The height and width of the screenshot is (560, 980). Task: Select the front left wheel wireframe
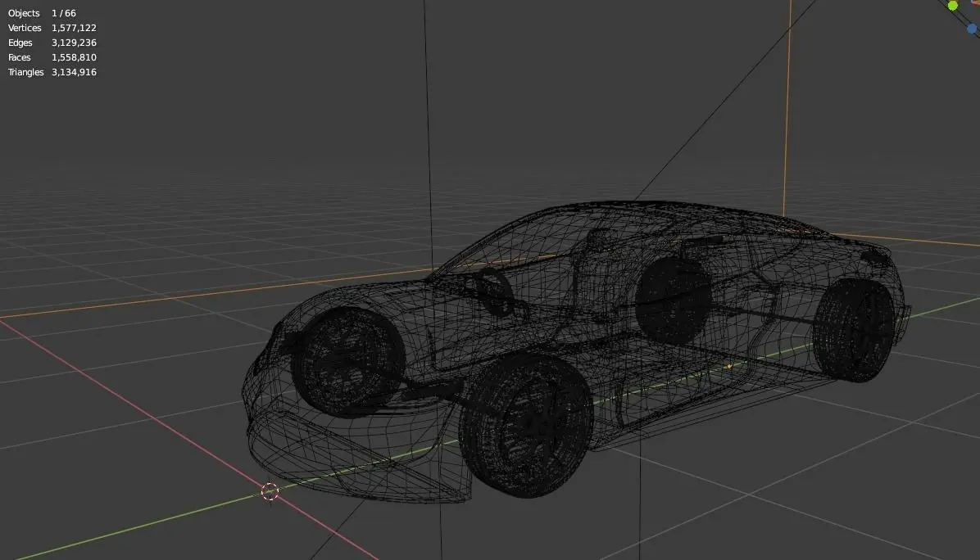click(x=525, y=426)
